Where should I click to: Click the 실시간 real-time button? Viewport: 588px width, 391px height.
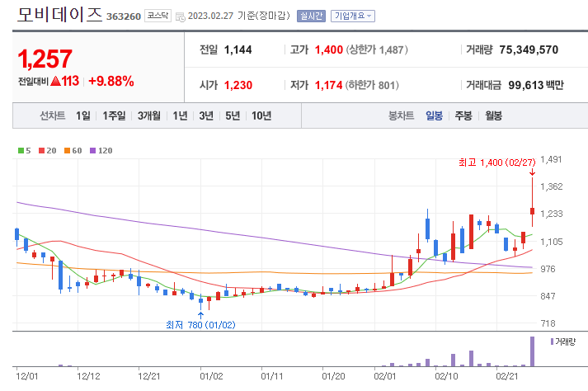click(x=311, y=16)
